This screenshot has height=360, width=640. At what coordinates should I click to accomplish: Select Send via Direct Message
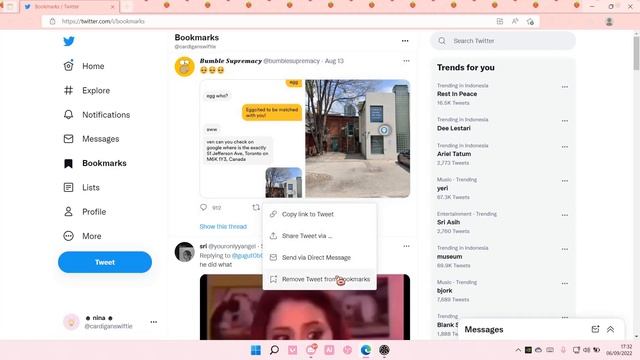[x=319, y=257]
